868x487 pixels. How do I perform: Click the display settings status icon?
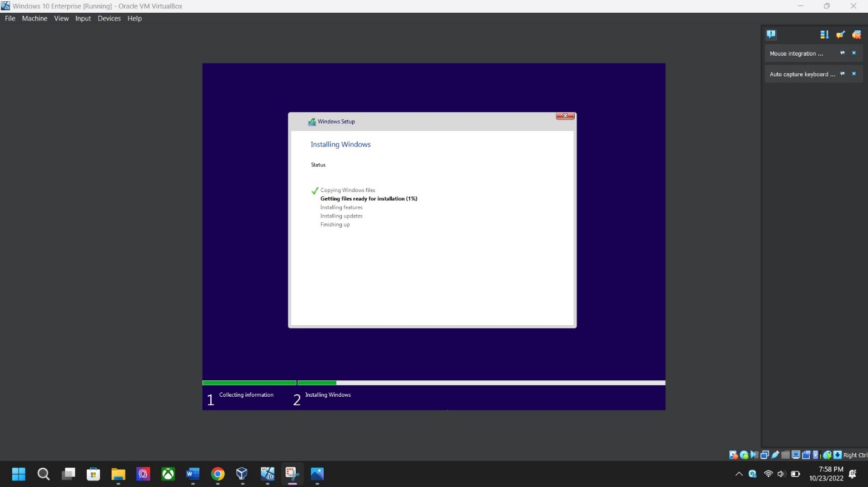796,455
